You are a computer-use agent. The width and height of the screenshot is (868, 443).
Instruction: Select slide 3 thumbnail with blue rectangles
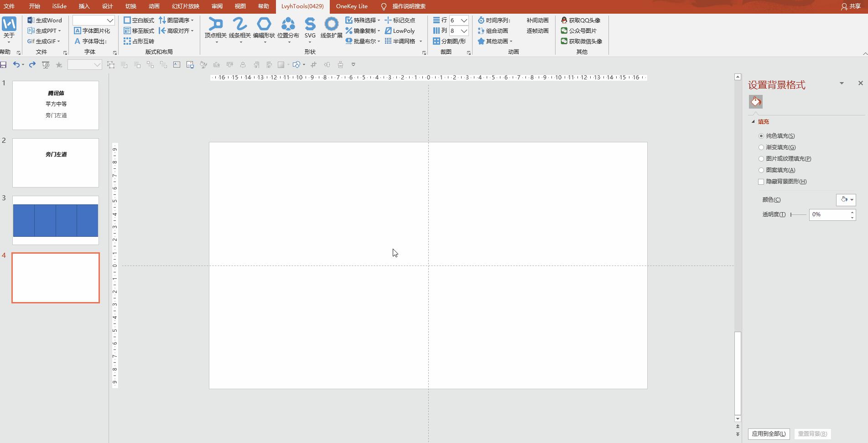[x=56, y=220]
